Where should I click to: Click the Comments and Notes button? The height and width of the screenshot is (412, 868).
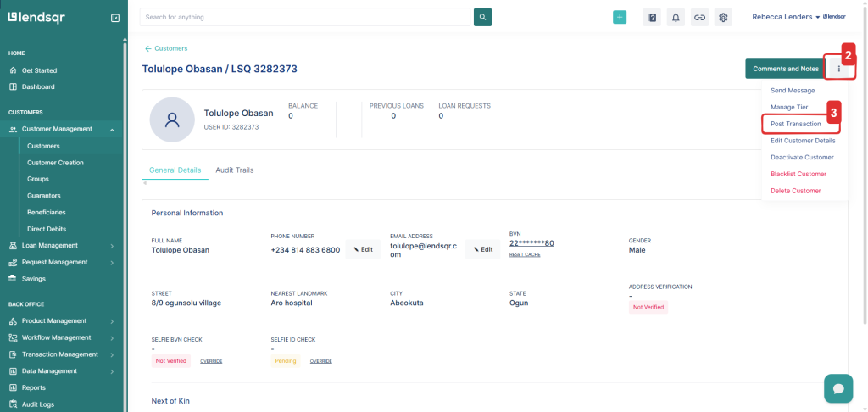click(x=785, y=69)
